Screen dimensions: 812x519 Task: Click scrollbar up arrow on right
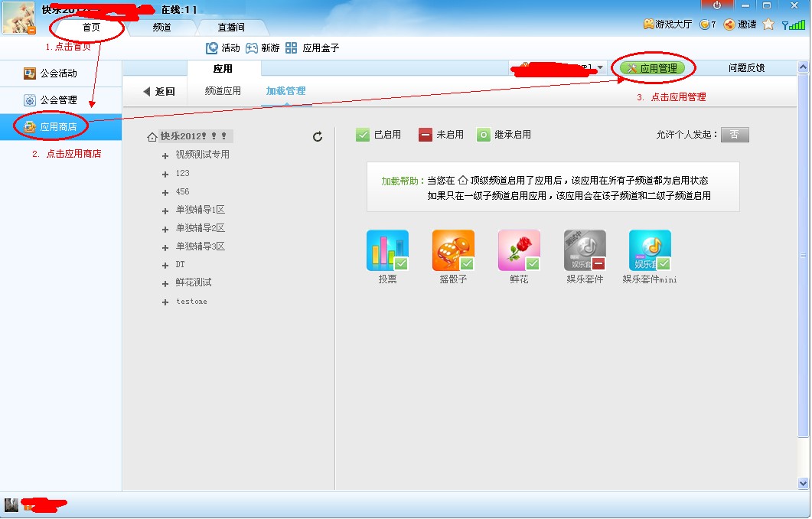pos(803,67)
